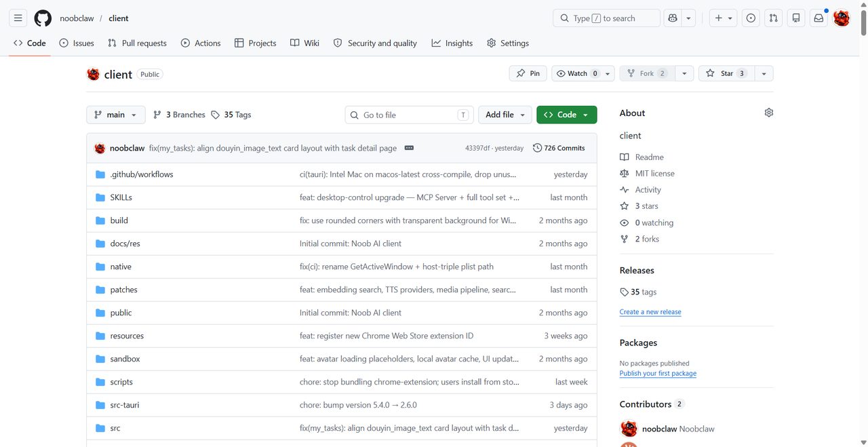
Task: Click the top Type / to search box
Action: click(607, 18)
